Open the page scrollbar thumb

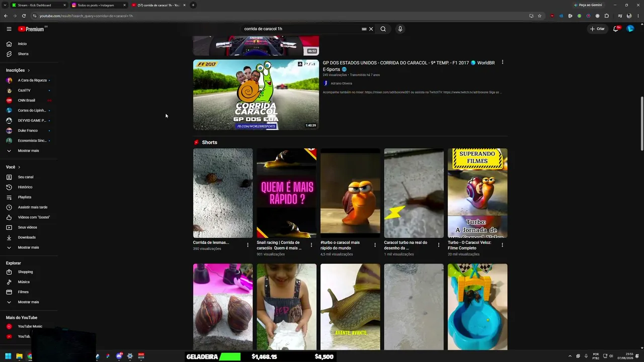pos(641,123)
